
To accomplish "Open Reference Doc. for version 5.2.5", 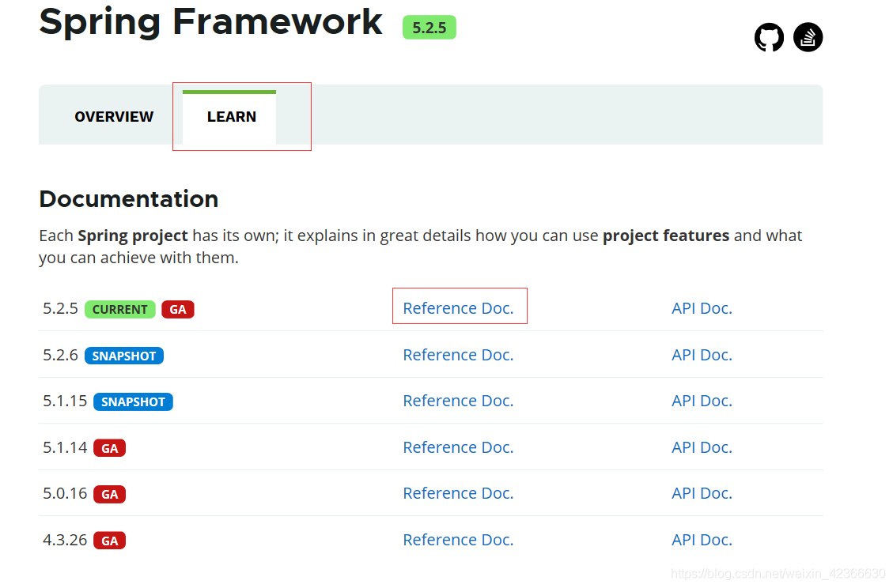I will click(x=459, y=308).
